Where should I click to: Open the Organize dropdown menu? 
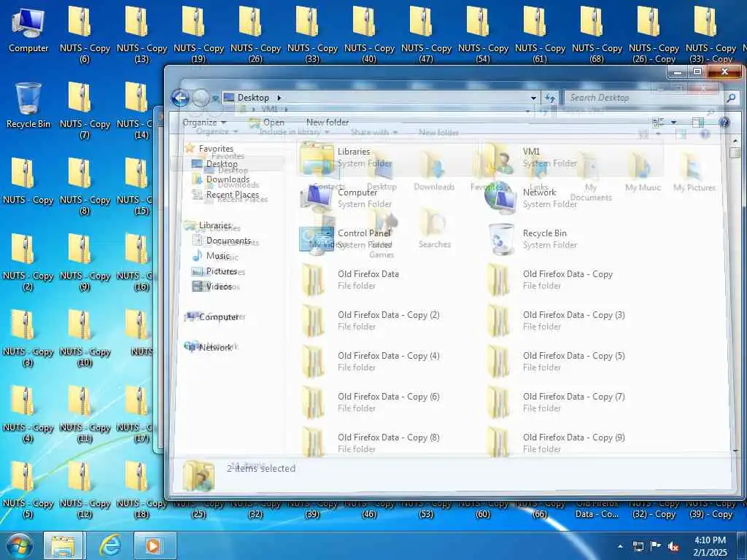point(204,122)
